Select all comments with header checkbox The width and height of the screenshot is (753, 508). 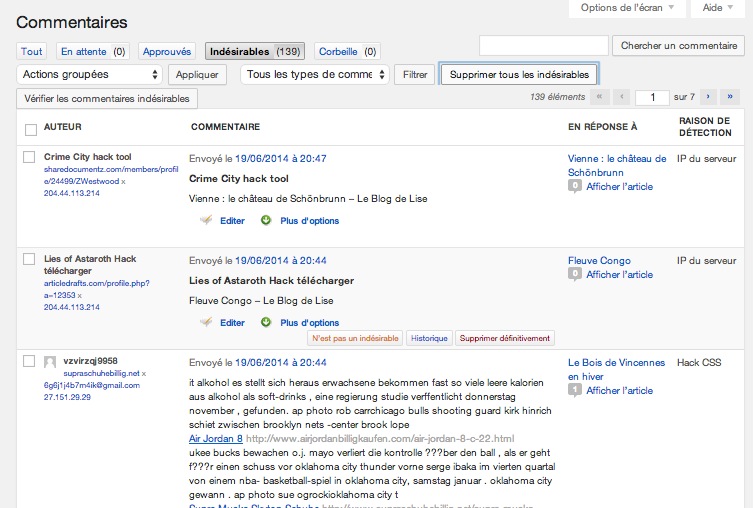click(x=30, y=129)
